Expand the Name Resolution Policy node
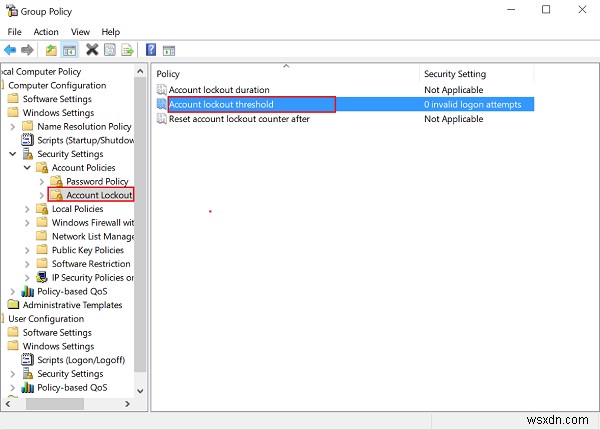The image size is (600, 430). tap(13, 126)
